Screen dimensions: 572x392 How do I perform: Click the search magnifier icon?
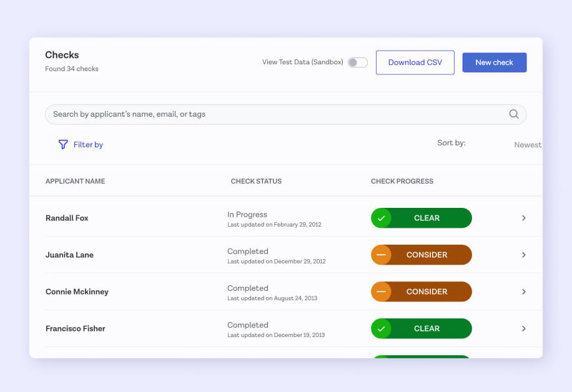coord(514,114)
